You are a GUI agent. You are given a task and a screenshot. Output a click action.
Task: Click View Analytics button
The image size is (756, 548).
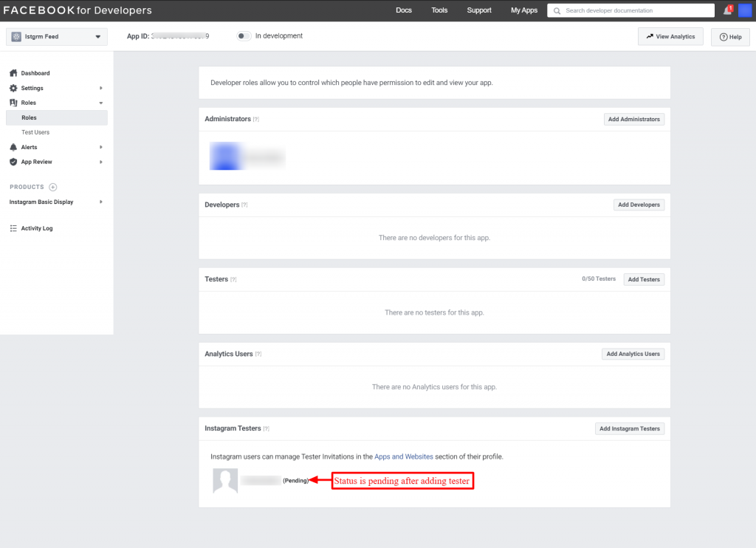(670, 37)
